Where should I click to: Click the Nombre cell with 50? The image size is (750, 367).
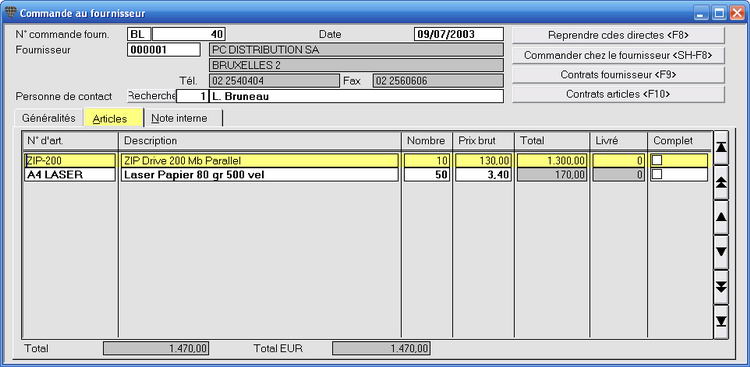click(427, 175)
